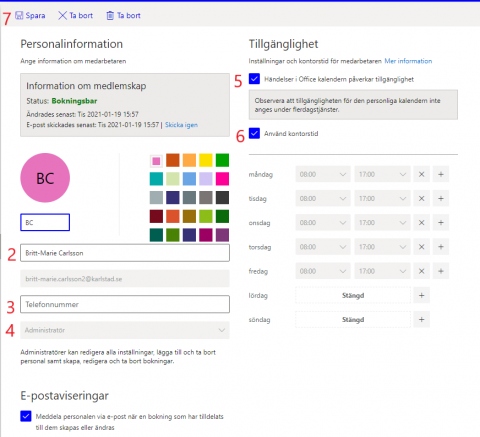Screen dimensions: 480x437
Task: Select the yellow color swatch
Action: tap(206, 160)
